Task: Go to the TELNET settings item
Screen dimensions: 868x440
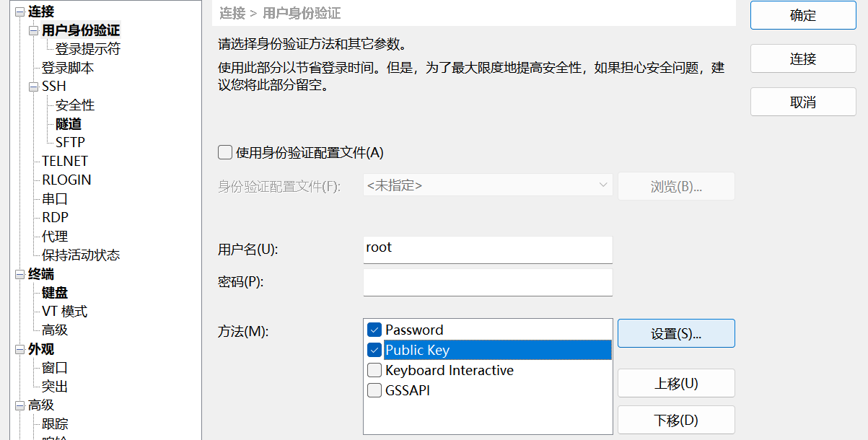Action: tap(65, 162)
